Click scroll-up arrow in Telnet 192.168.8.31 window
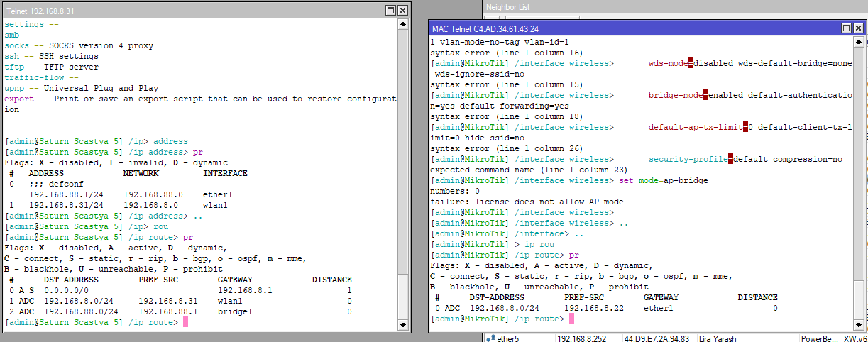 [x=403, y=24]
